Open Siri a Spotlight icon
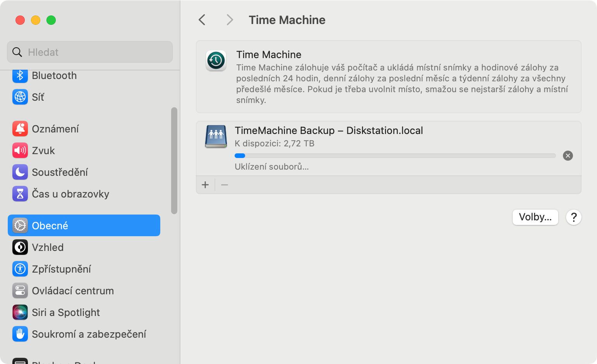The width and height of the screenshot is (597, 364). (20, 312)
